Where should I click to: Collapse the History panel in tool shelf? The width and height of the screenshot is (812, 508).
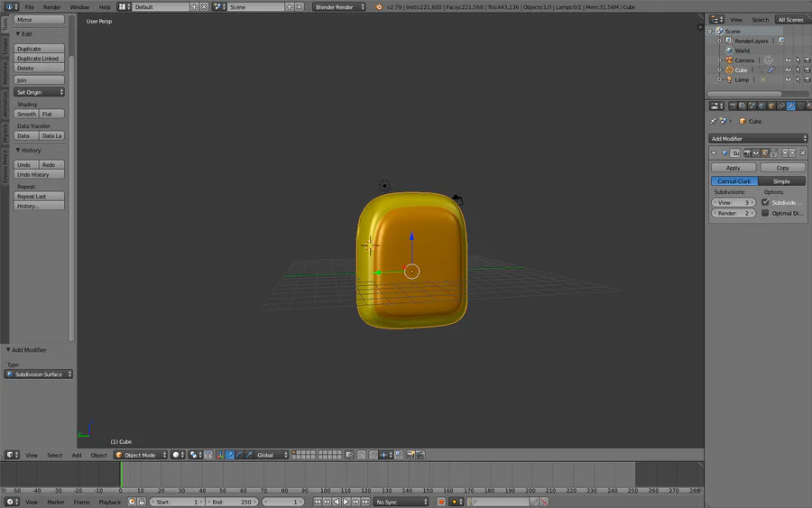pos(18,150)
